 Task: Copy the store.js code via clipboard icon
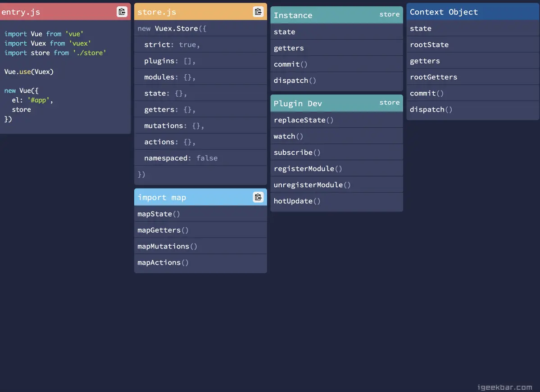click(x=259, y=12)
